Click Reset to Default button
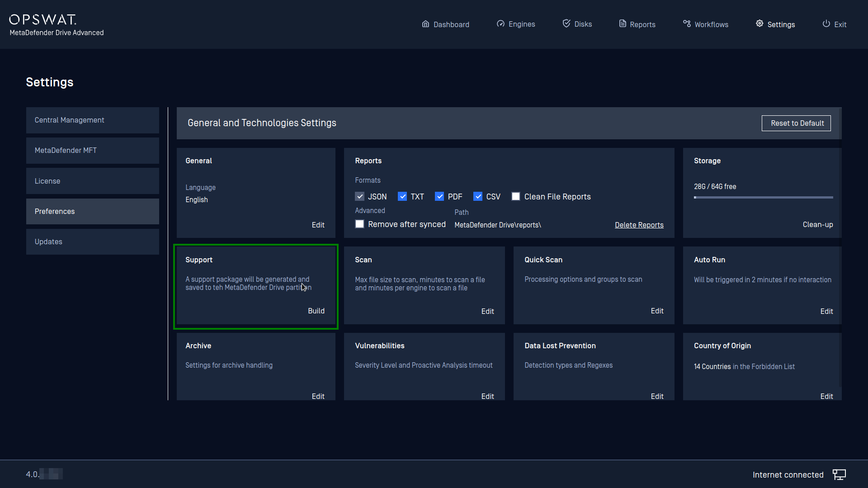Viewport: 868px width, 488px height. tap(796, 123)
